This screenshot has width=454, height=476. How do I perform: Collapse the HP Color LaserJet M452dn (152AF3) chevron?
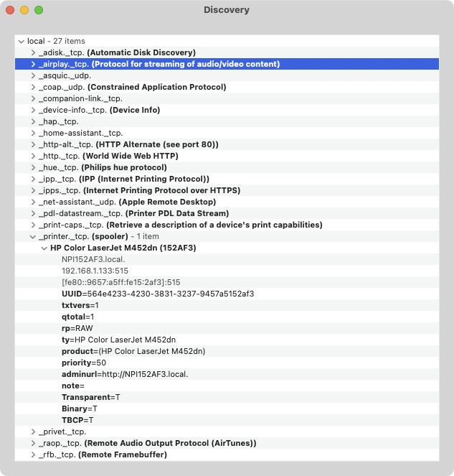coord(44,248)
